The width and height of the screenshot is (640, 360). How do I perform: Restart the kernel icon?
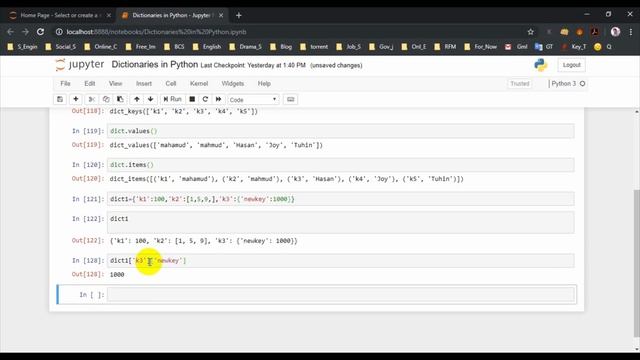tap(205, 99)
